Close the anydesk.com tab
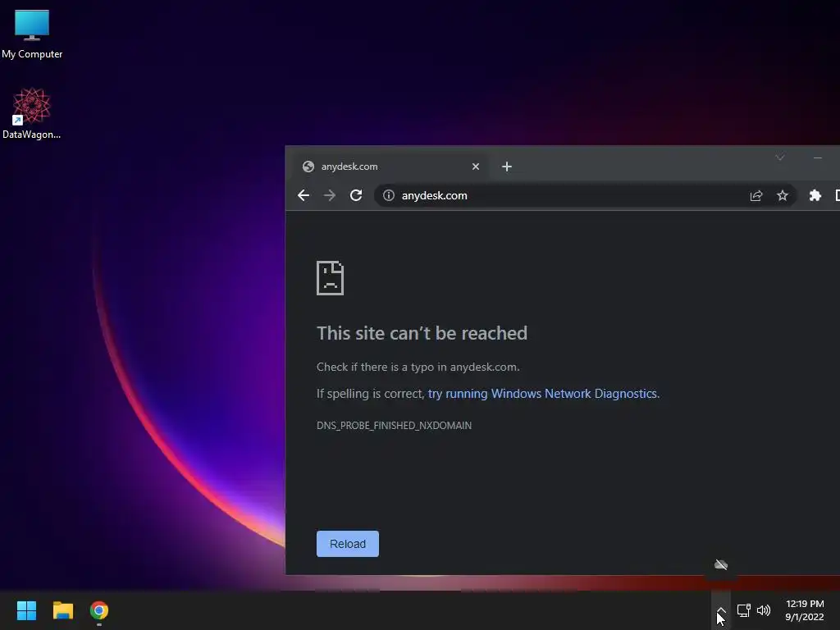 [475, 167]
